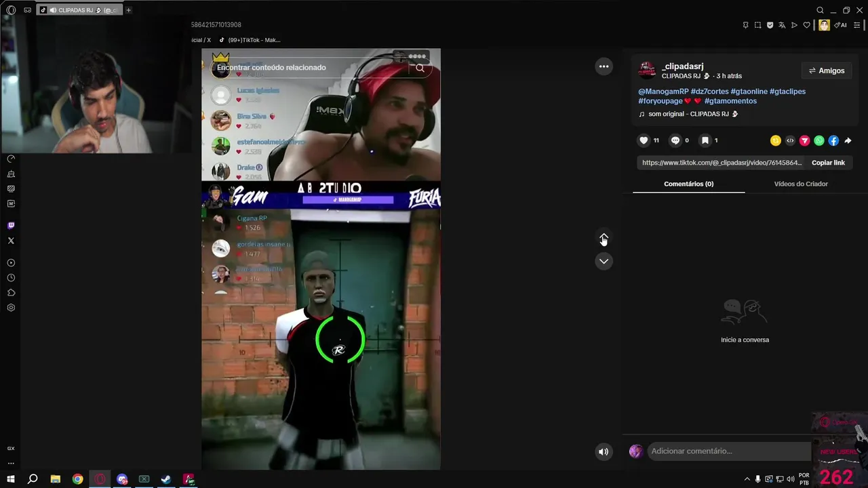The width and height of the screenshot is (868, 488).
Task: Add bookmark with heart icon in toolbar
Action: 806,25
